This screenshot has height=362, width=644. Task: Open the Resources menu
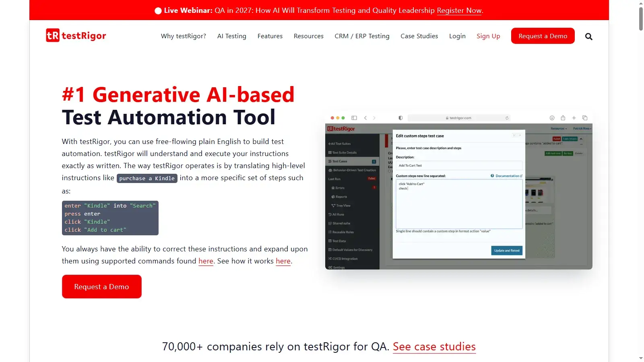pyautogui.click(x=309, y=36)
